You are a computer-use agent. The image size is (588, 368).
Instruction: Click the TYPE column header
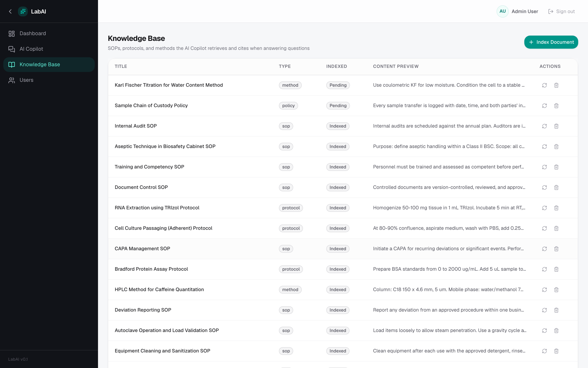[x=285, y=66]
